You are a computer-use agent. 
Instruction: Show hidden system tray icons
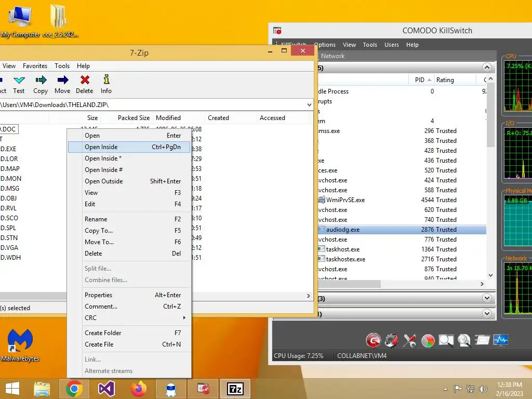coord(445,389)
